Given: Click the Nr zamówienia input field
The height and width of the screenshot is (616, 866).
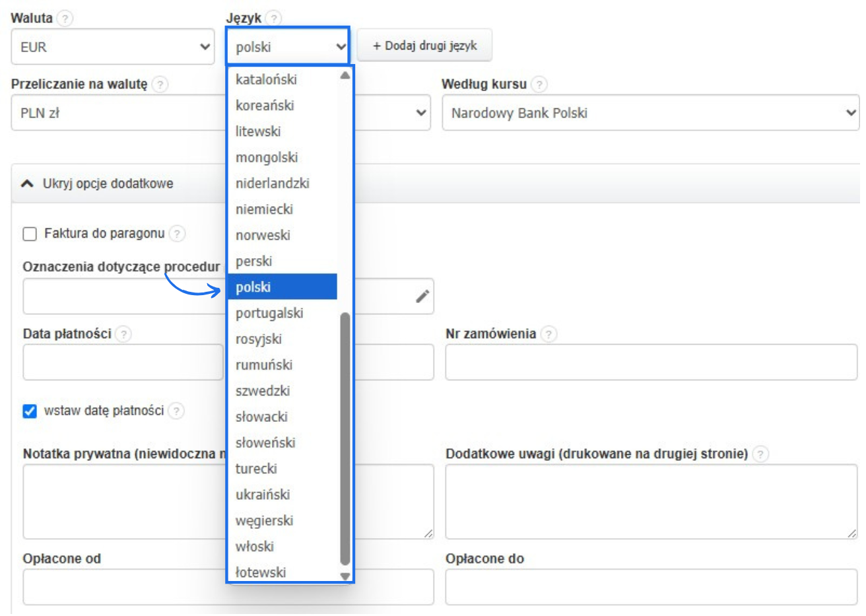Looking at the screenshot, I should coord(650,362).
